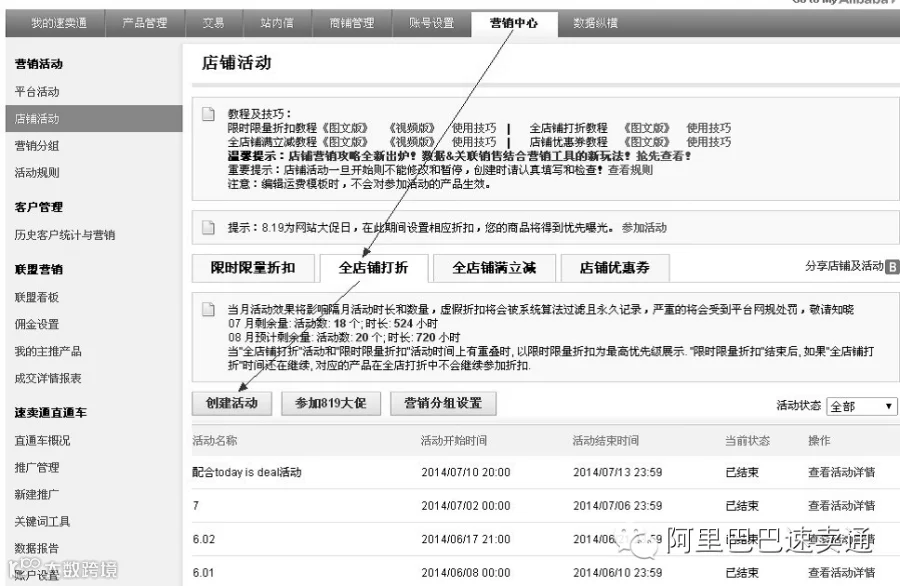This screenshot has height=586, width=900.
Task: Click the note icon beside 8.19 promotion tip
Action: coord(209,227)
